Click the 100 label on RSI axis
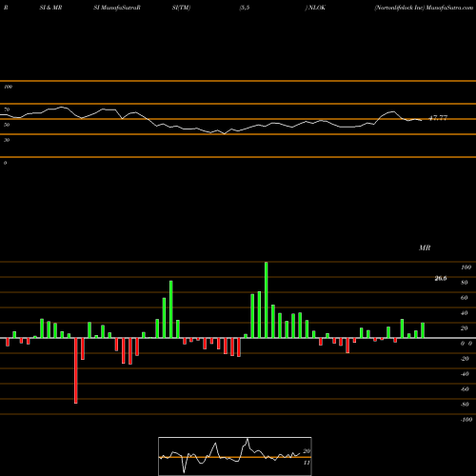 click(8, 87)
